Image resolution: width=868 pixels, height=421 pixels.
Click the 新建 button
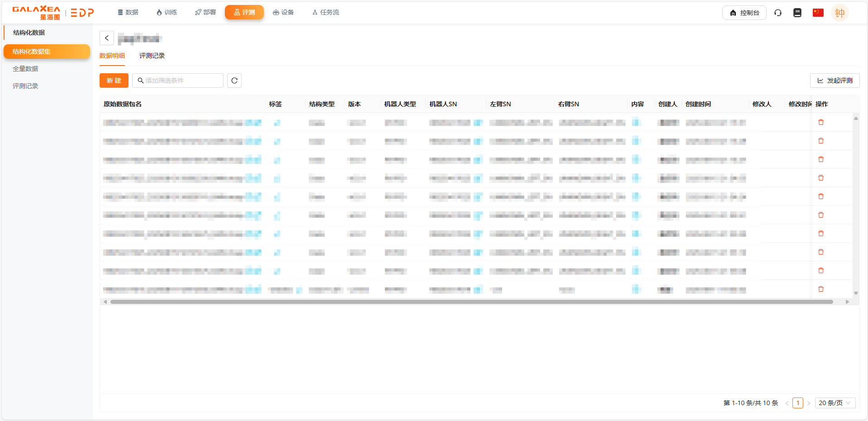pyautogui.click(x=114, y=80)
